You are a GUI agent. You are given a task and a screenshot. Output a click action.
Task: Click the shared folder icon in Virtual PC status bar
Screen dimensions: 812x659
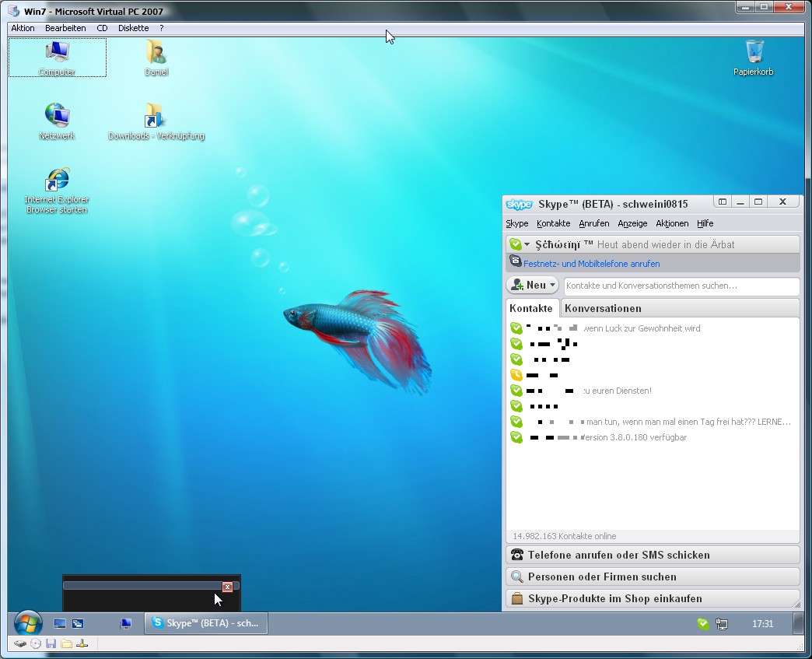pyautogui.click(x=66, y=643)
